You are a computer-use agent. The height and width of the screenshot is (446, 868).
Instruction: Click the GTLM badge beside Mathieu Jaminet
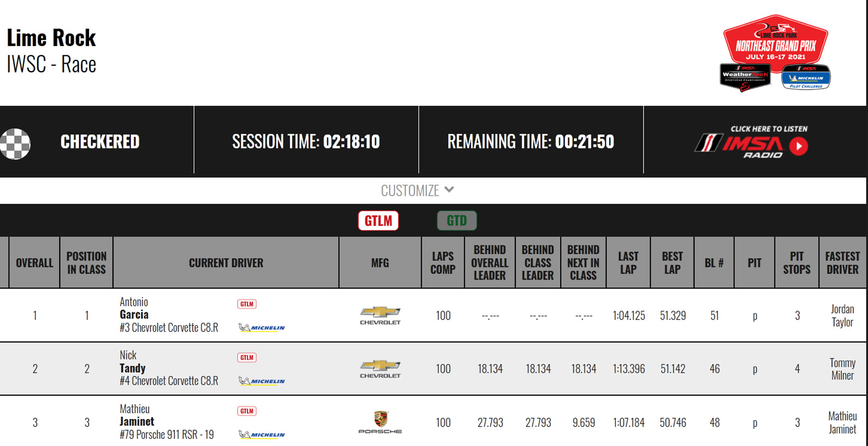(x=247, y=411)
